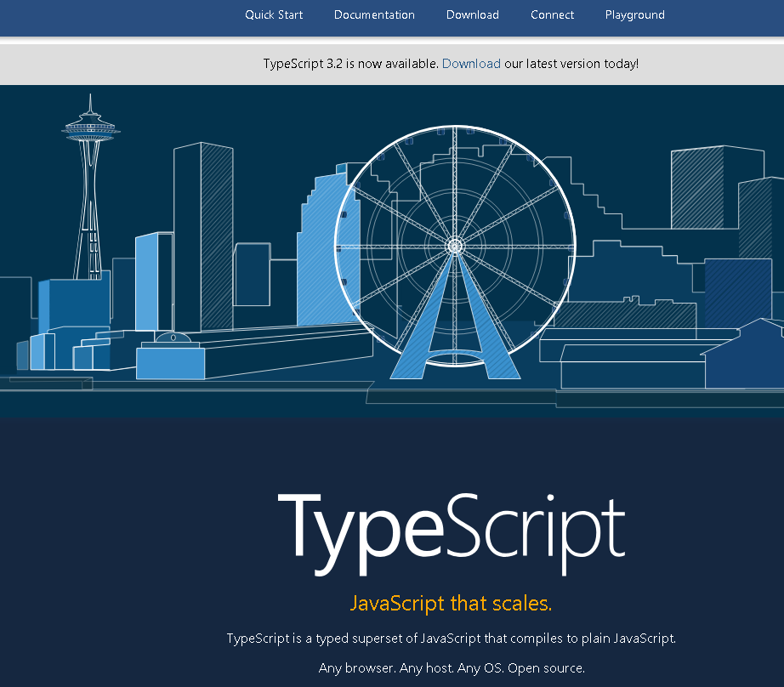Select the 'JavaScript that scales' tagline
Screen dimensions: 784x687
(451, 603)
